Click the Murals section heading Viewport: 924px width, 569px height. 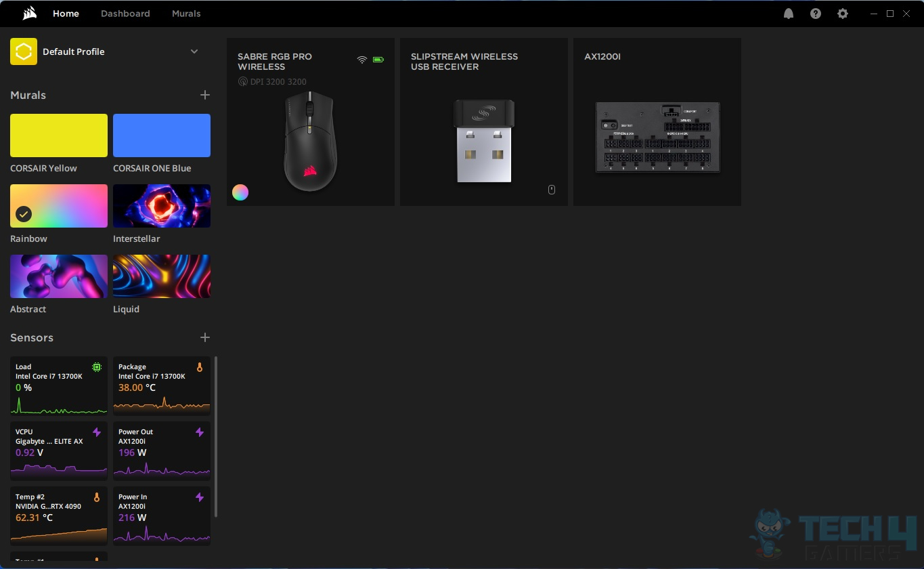[28, 96]
